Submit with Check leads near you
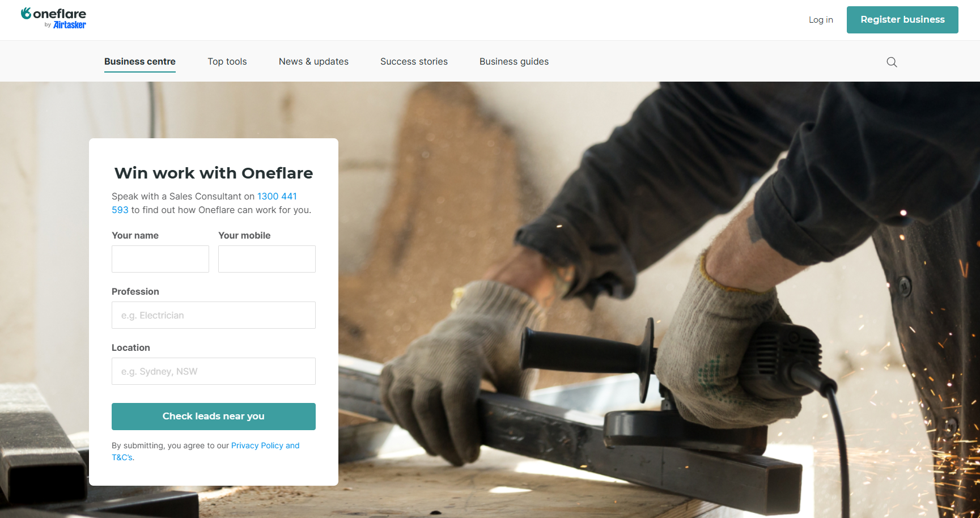 (214, 417)
